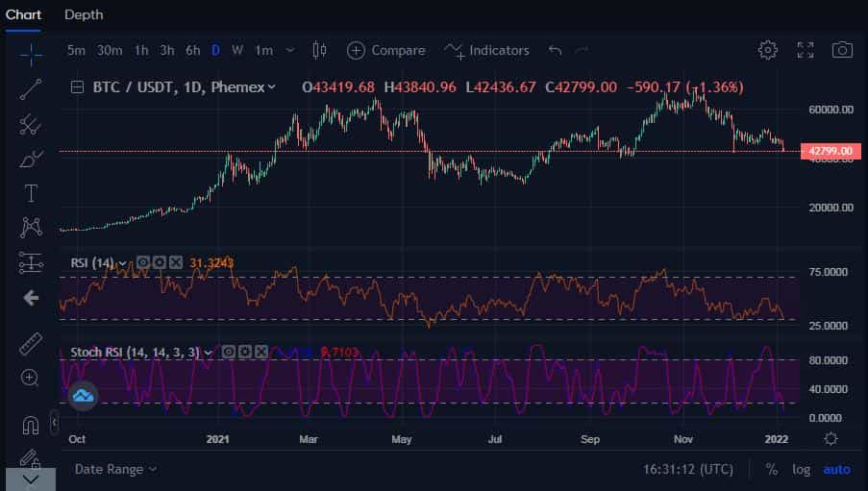Select the 6h timeframe

click(192, 50)
